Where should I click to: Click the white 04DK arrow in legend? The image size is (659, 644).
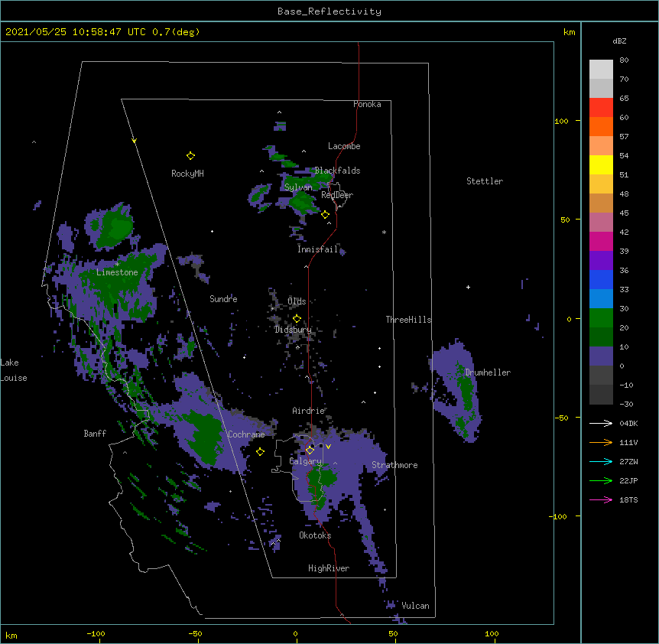coord(601,423)
